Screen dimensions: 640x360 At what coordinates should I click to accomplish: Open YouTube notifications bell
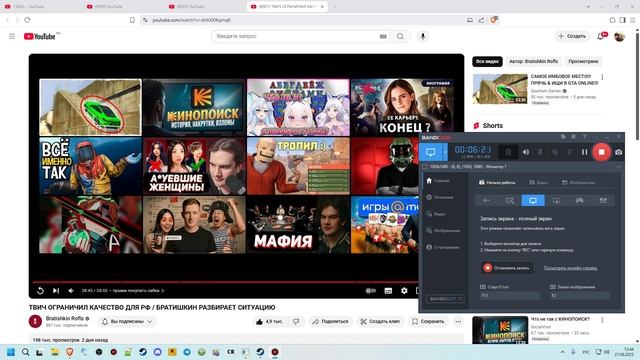600,36
